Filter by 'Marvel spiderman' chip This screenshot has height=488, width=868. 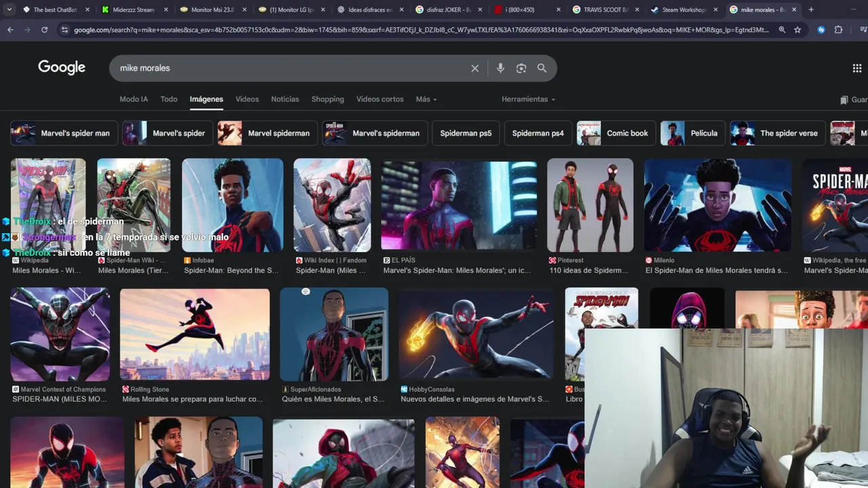(268, 133)
